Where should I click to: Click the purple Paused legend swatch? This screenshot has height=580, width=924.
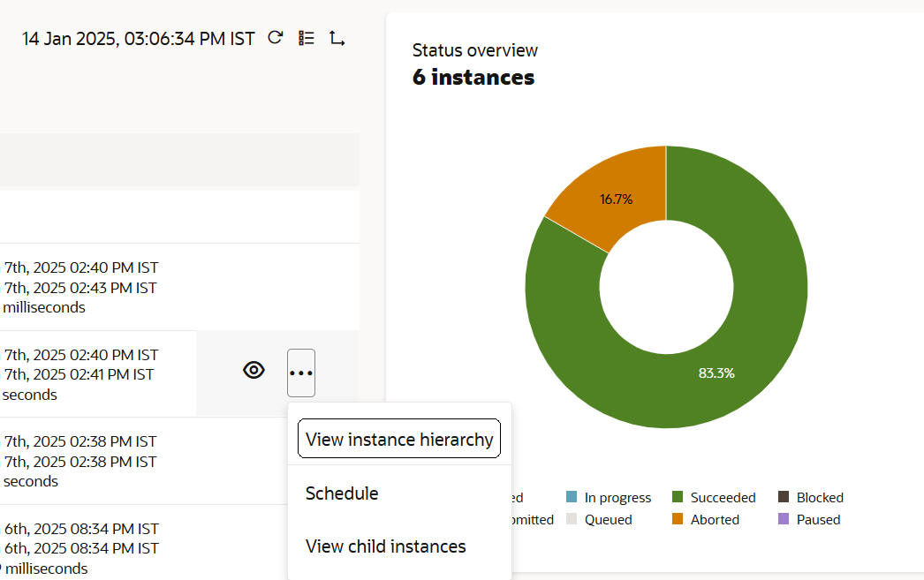[x=784, y=520]
